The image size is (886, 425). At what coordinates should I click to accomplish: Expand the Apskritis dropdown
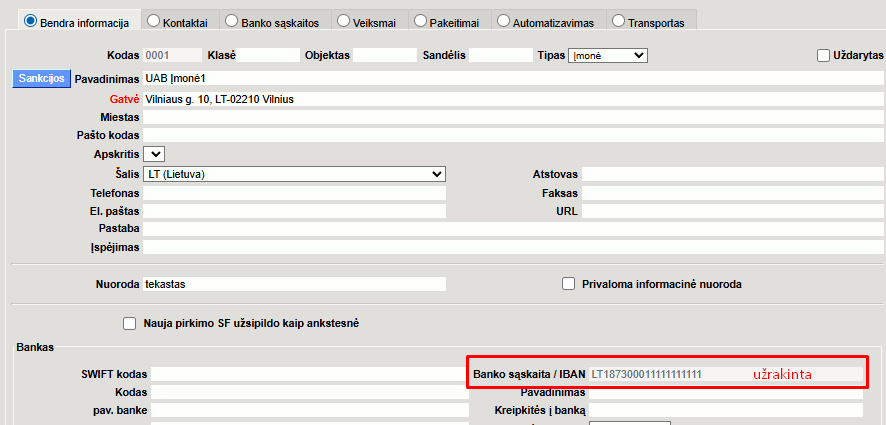[154, 154]
